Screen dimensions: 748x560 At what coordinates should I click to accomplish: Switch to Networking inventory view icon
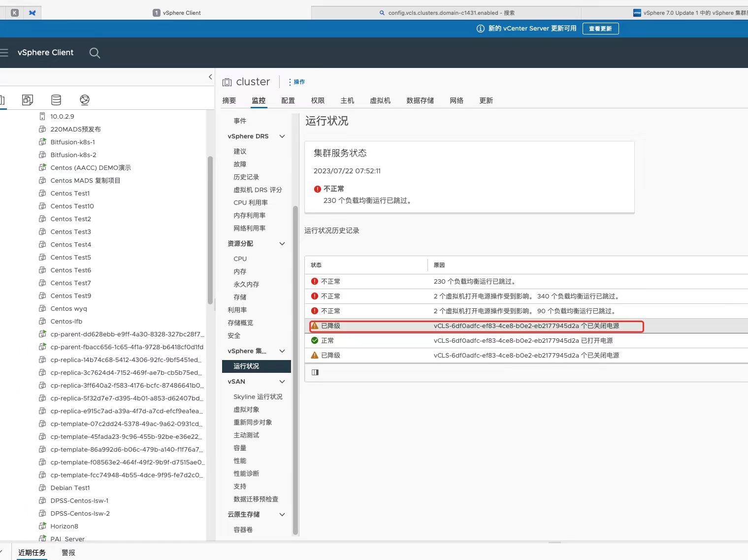coord(85,100)
